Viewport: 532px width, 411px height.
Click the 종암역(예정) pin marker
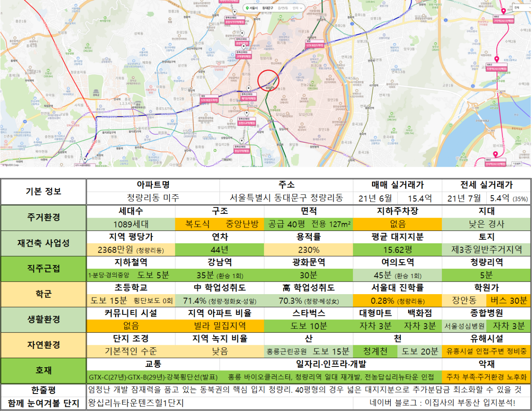pos(242,33)
